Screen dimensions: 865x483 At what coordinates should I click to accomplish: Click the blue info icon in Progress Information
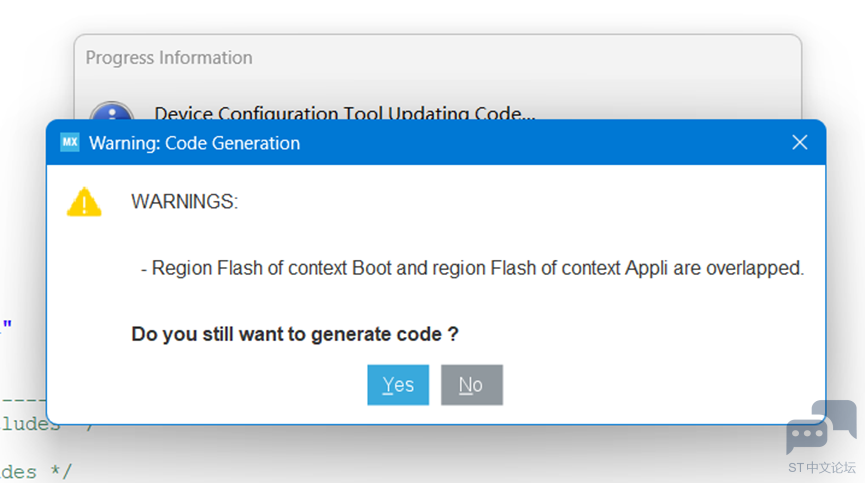111,111
